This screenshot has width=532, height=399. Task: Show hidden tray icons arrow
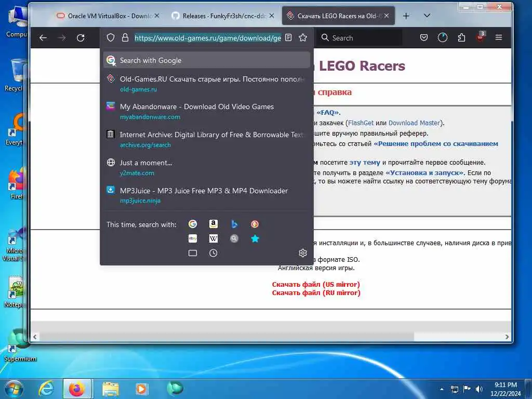[442, 389]
